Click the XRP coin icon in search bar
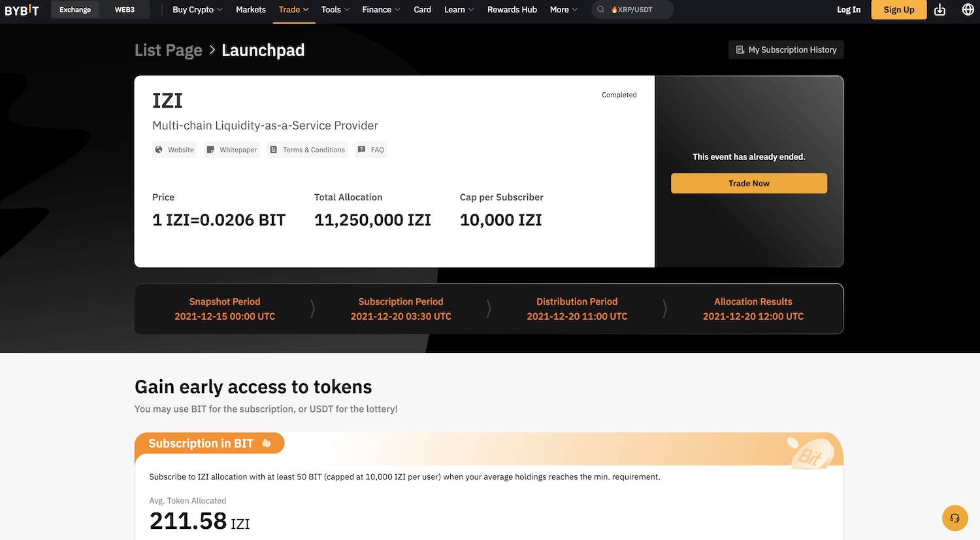Viewport: 980px width, 540px height. [614, 10]
